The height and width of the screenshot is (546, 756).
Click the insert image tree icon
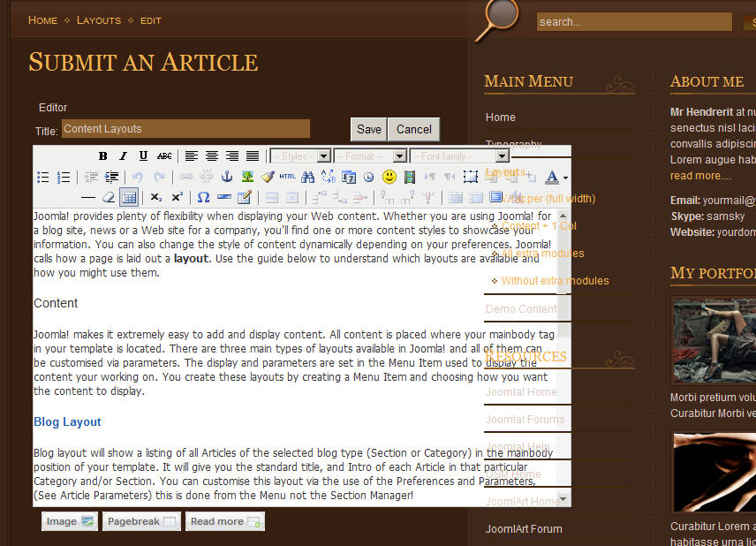pos(248,177)
